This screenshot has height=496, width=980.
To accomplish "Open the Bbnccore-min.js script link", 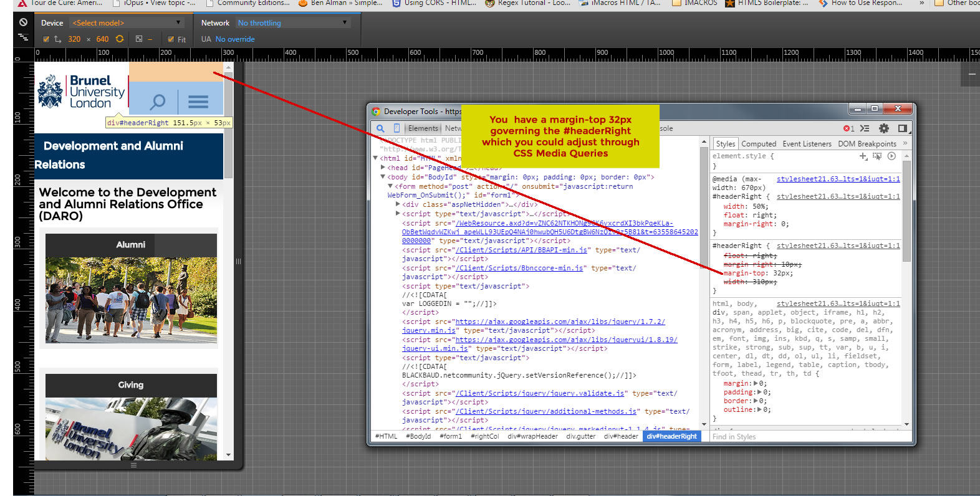I will [519, 268].
